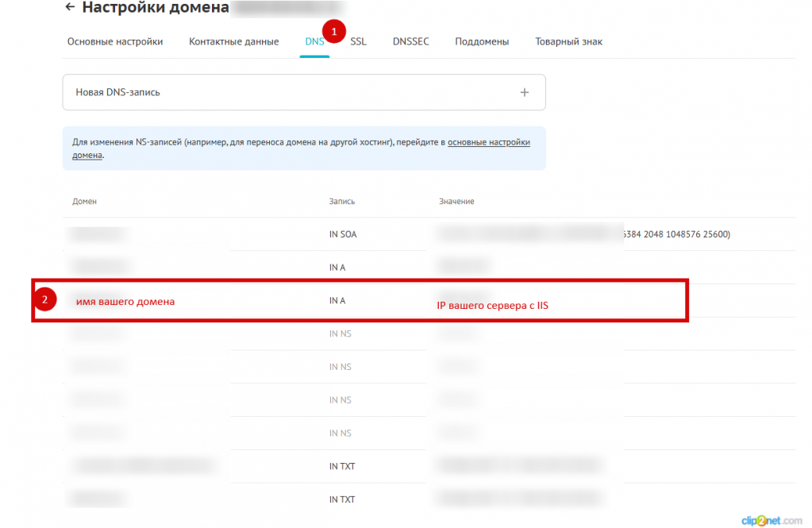The height and width of the screenshot is (528, 812).
Task: Open the SSL tab
Action: click(x=358, y=41)
